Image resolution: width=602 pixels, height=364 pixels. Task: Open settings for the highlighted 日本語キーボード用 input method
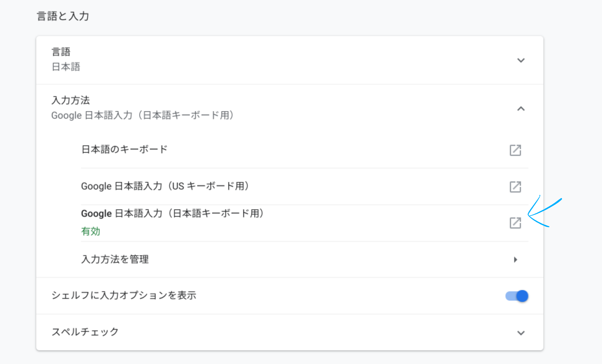pos(516,223)
